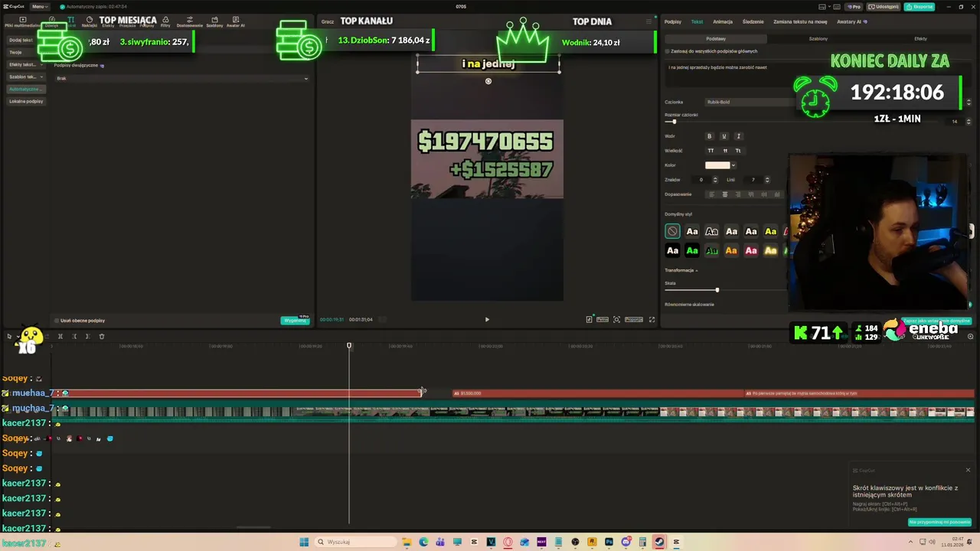Click Nie przypominaj mi ponownie button
This screenshot has height=551, width=980.
939,522
